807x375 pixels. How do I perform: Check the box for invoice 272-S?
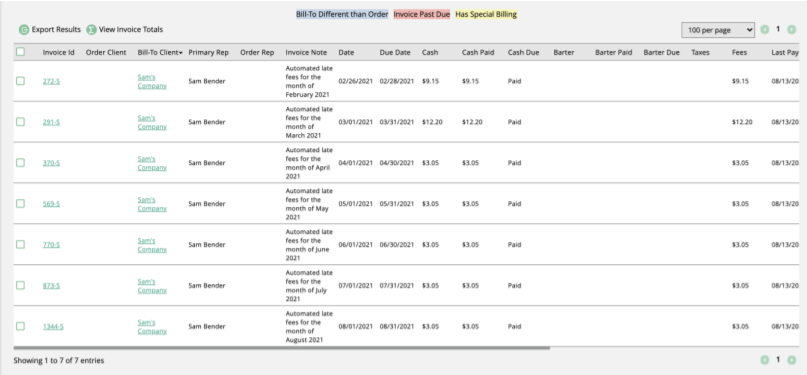20,81
